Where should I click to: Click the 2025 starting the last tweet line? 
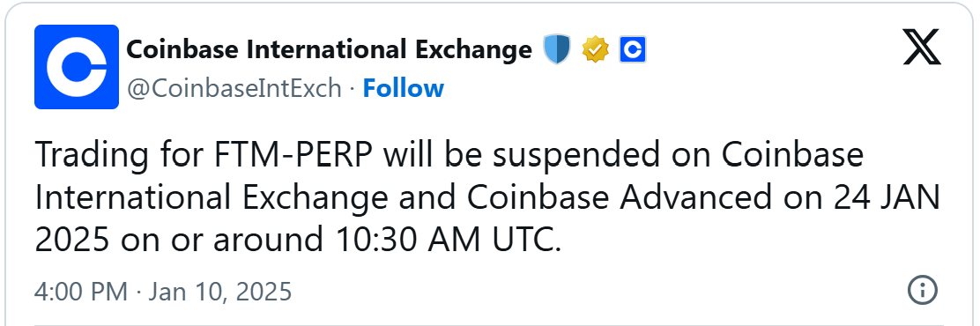(73, 241)
